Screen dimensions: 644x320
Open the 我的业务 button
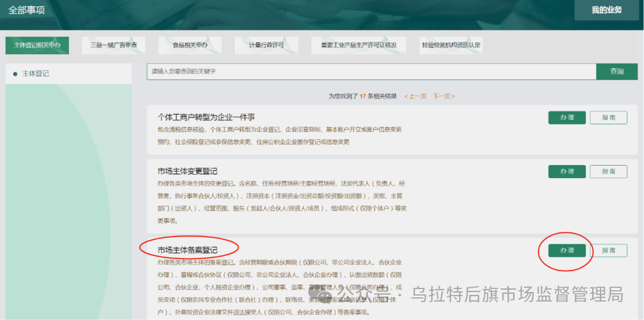coord(606,10)
